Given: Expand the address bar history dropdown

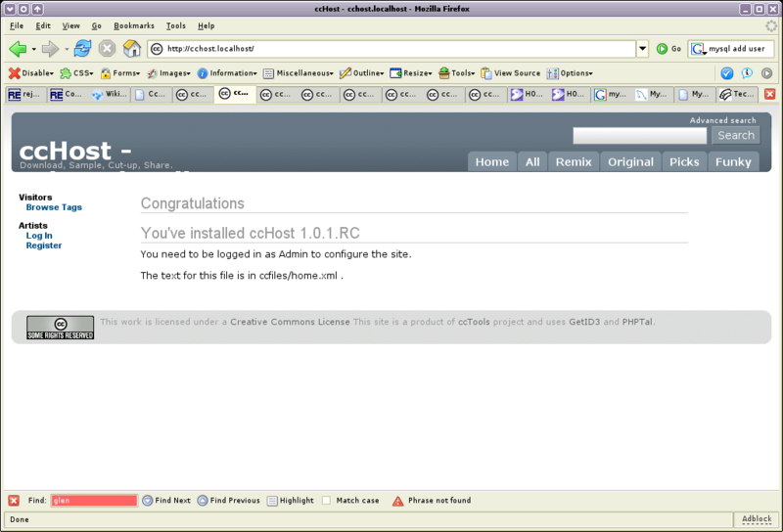Looking at the screenshot, I should 643,49.
